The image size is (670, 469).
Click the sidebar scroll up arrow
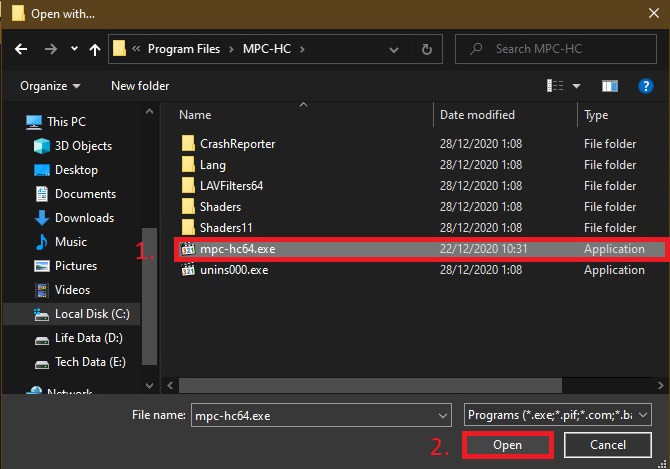(150, 111)
